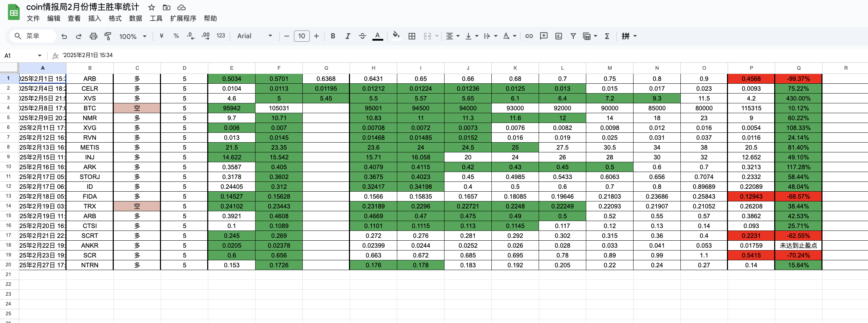Open the 插入 menu
868x323 pixels.
tap(94, 19)
